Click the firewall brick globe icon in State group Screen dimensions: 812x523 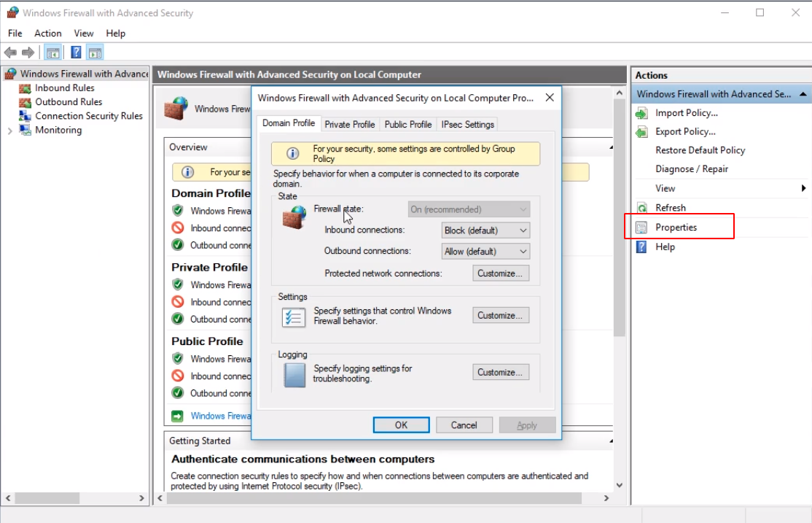tap(294, 217)
